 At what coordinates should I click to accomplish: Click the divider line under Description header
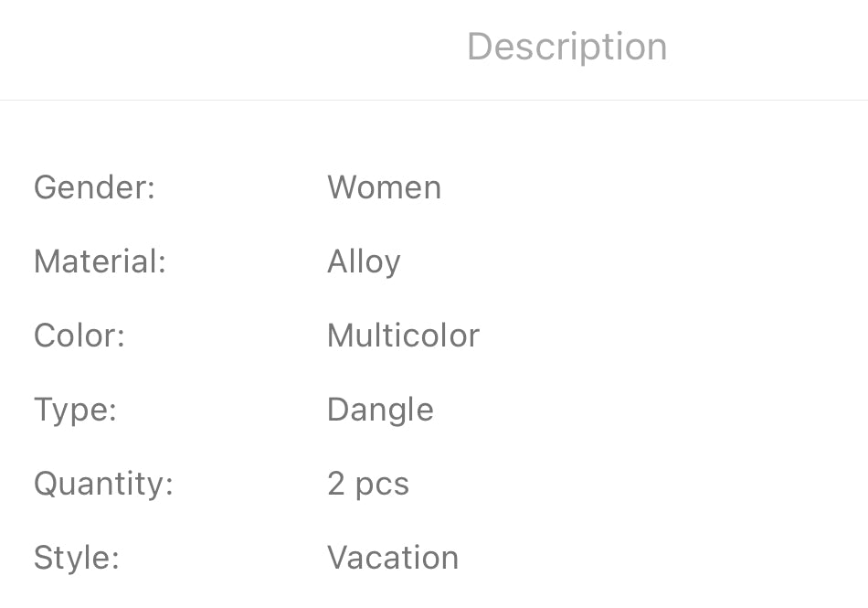click(434, 100)
